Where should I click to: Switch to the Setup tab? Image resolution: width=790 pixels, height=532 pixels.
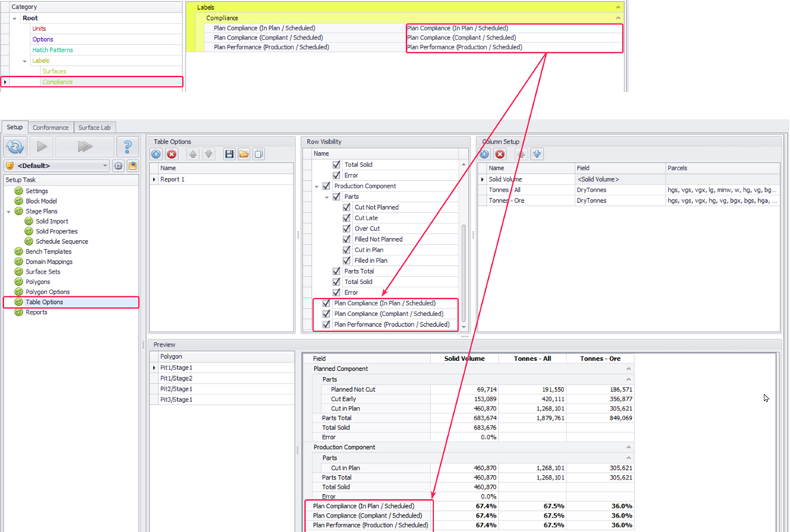(14, 128)
